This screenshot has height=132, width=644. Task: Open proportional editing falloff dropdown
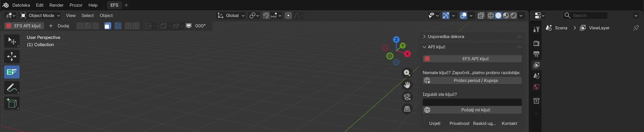299,15
